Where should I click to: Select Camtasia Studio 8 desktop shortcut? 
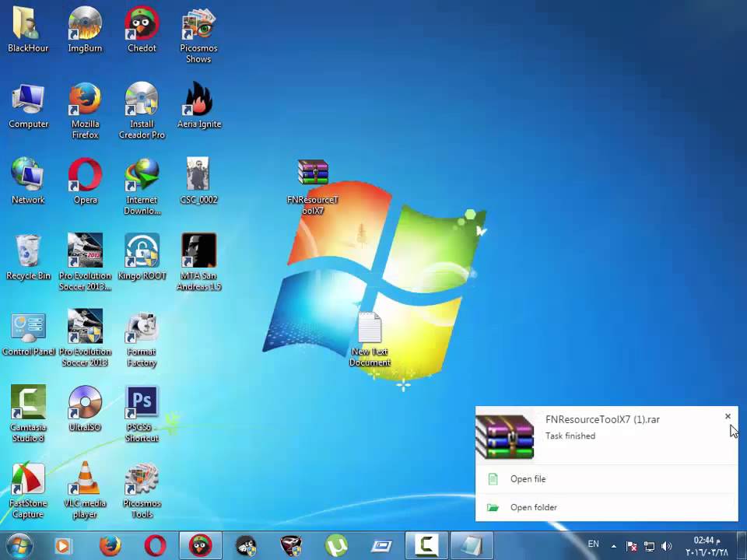28,413
